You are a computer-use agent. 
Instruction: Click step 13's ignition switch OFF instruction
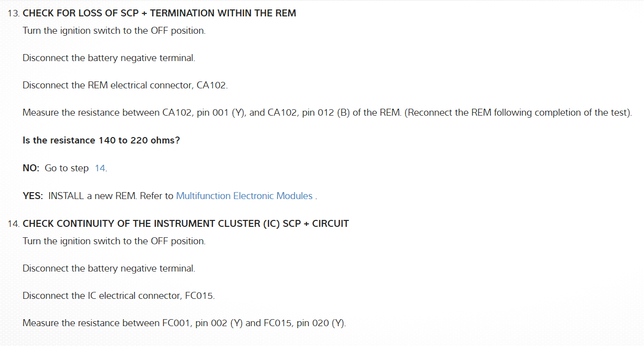point(114,31)
